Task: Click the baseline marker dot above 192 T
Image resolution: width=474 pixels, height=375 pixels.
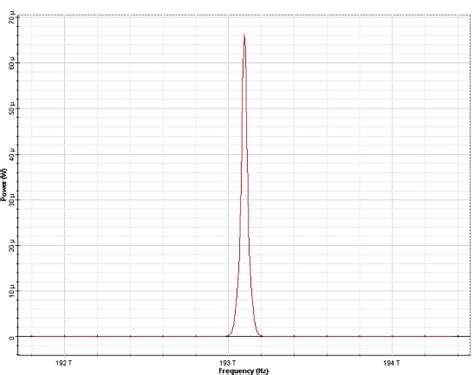Action: [x=64, y=336]
